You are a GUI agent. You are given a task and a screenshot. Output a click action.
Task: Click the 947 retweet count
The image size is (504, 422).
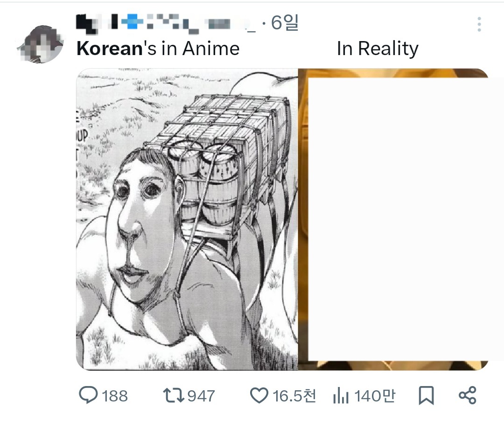click(201, 396)
